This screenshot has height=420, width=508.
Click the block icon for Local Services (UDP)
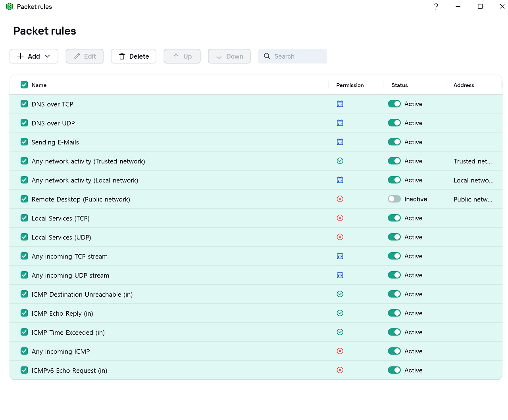click(340, 237)
